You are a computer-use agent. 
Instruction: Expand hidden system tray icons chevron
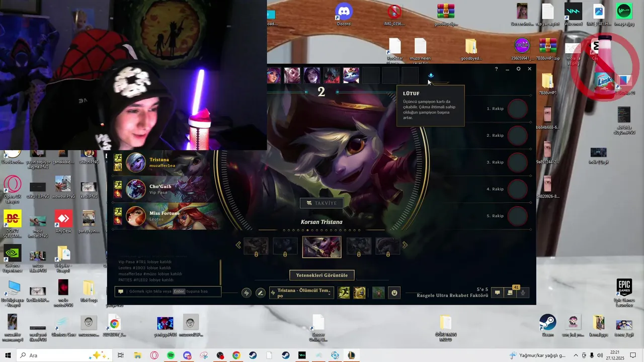576,355
